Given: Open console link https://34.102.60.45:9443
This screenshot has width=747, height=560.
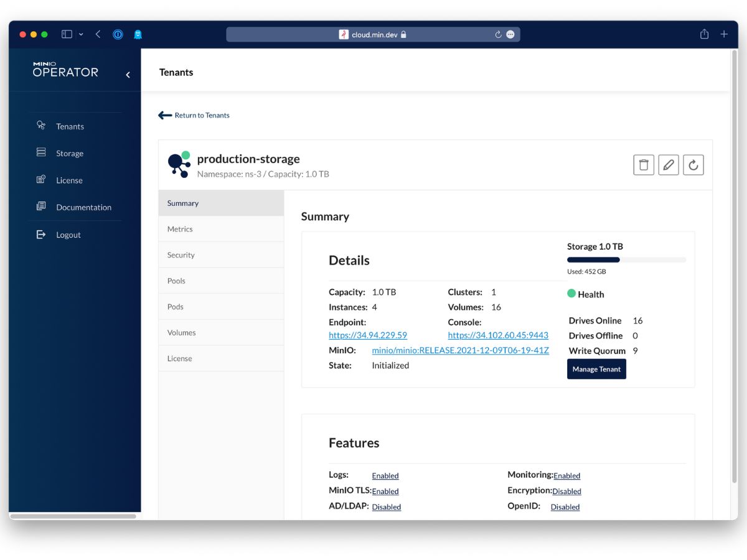Looking at the screenshot, I should point(498,335).
